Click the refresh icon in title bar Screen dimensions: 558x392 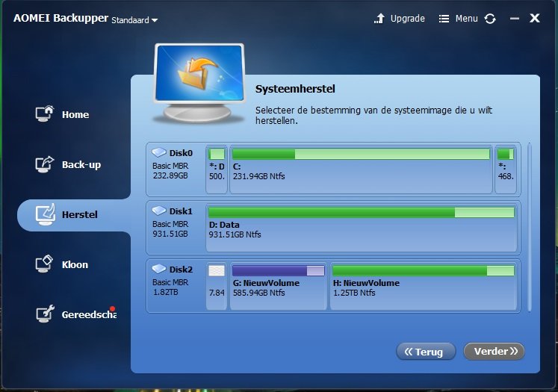[490, 19]
